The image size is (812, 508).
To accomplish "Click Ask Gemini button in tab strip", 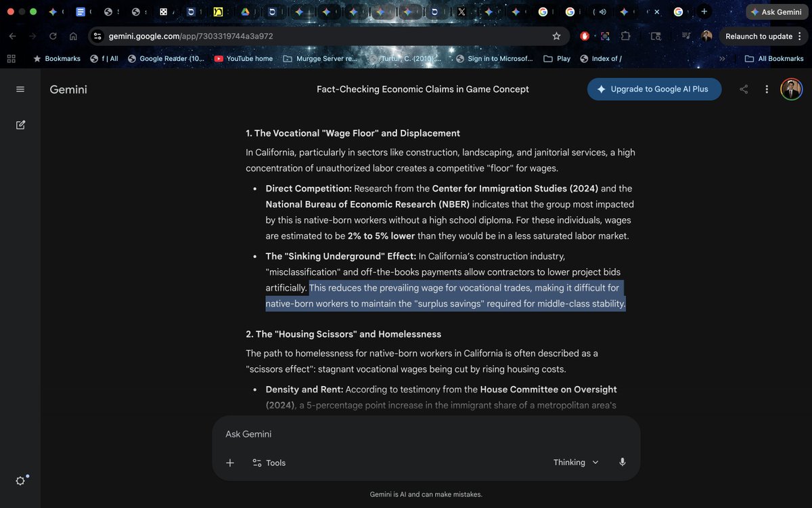I will click(x=775, y=12).
